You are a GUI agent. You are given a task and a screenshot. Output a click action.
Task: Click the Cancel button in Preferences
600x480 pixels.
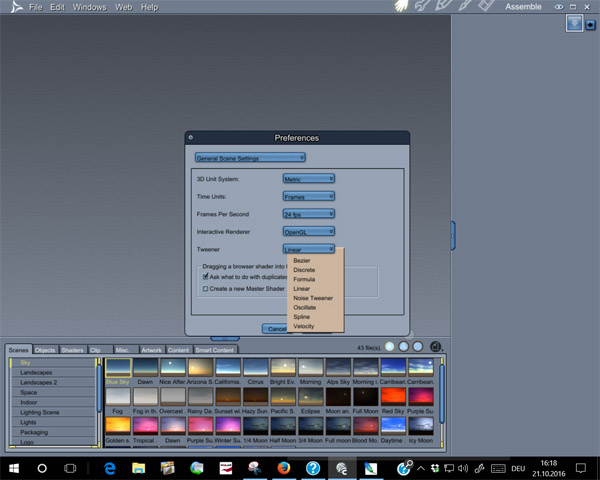click(x=276, y=329)
